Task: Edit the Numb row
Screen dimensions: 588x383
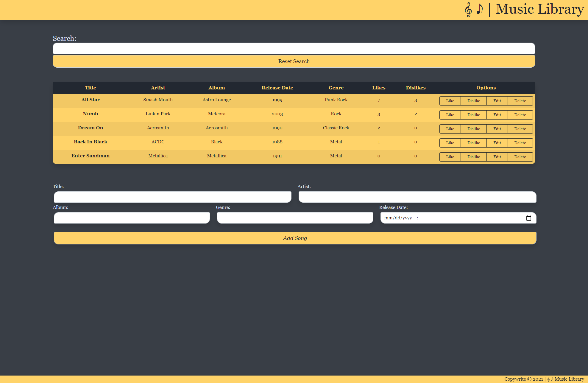Action: coord(497,115)
